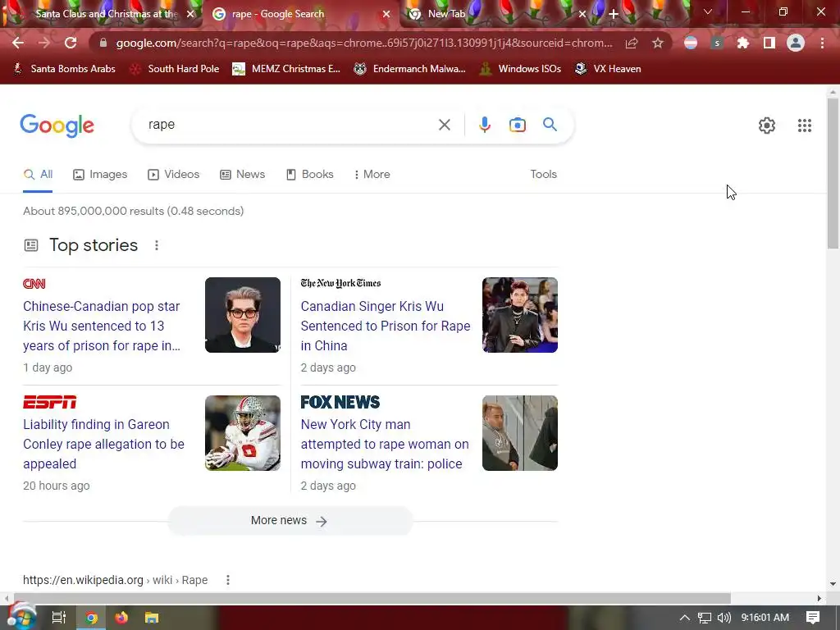Open the Google apps grid
The height and width of the screenshot is (630, 840).
tap(804, 126)
